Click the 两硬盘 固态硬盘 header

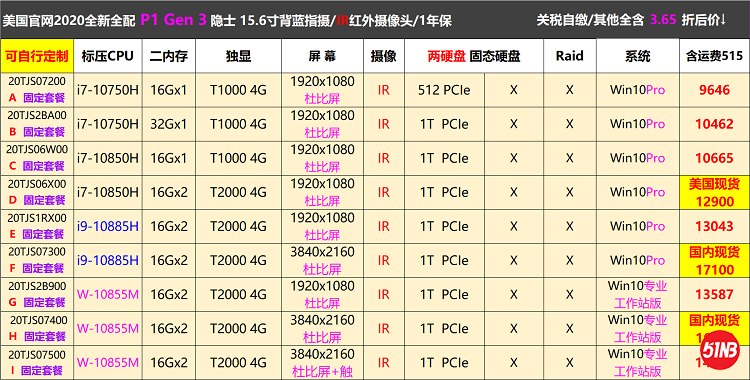(x=474, y=56)
